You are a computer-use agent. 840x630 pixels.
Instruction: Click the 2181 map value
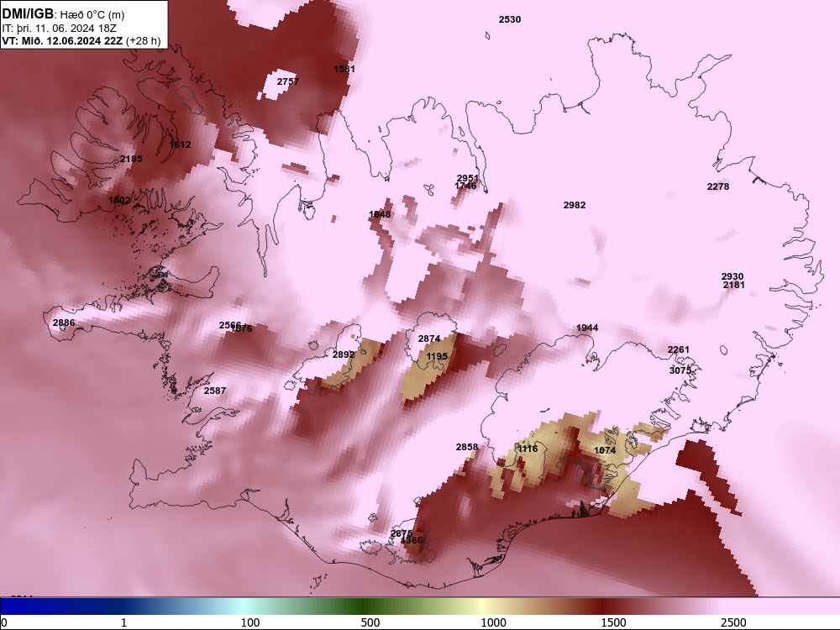click(734, 285)
